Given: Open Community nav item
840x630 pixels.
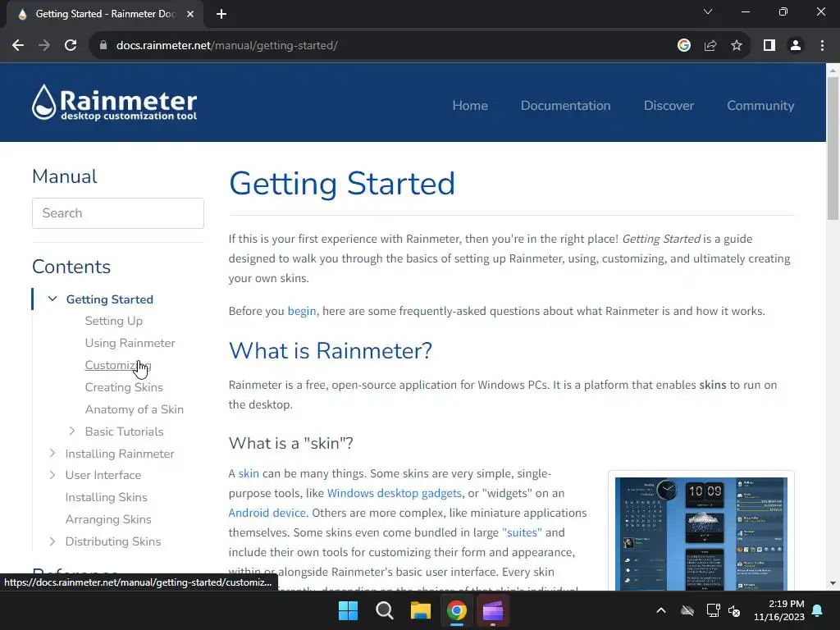Looking at the screenshot, I should tap(760, 106).
